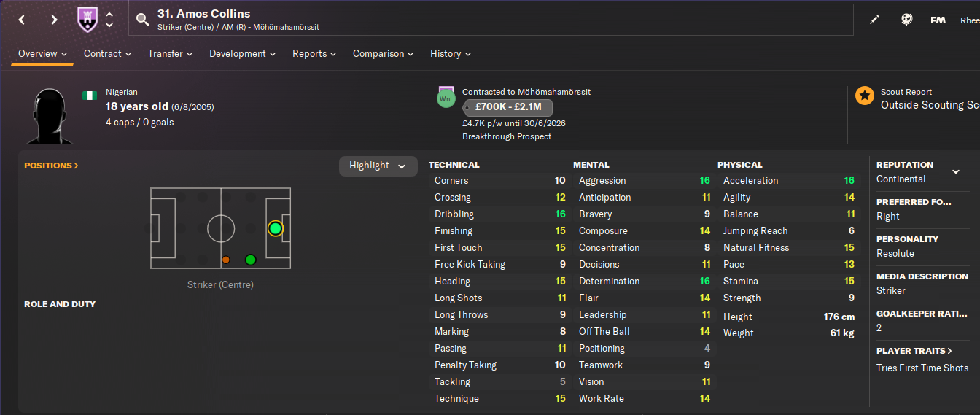This screenshot has width=980, height=415.
Task: Open the Contract tab menu
Action: pyautogui.click(x=107, y=54)
